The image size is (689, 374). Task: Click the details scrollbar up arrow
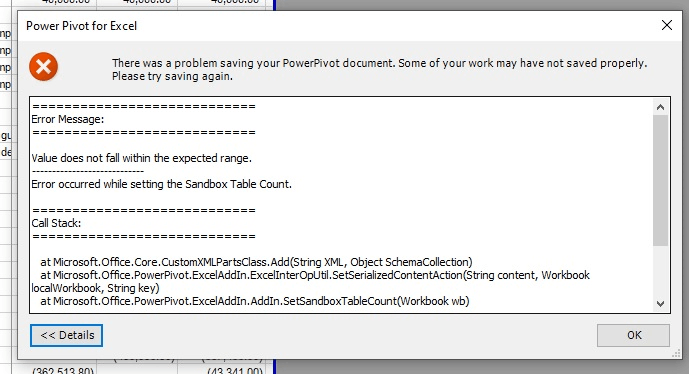pos(660,107)
